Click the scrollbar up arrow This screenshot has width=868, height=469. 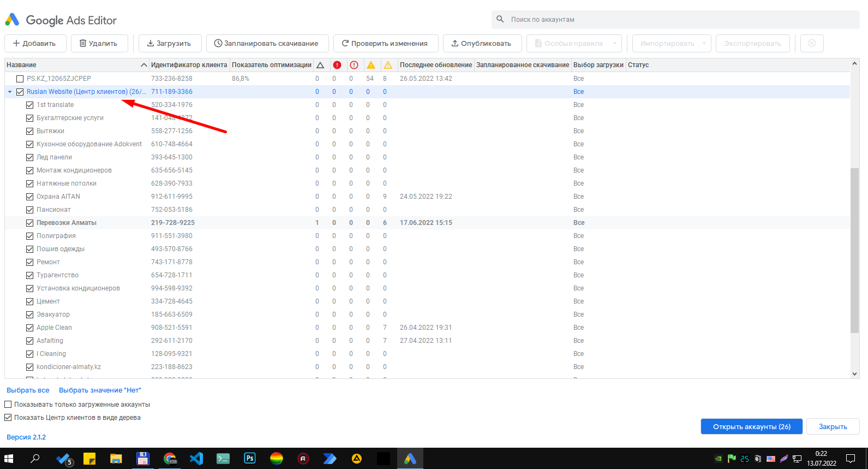(854, 63)
